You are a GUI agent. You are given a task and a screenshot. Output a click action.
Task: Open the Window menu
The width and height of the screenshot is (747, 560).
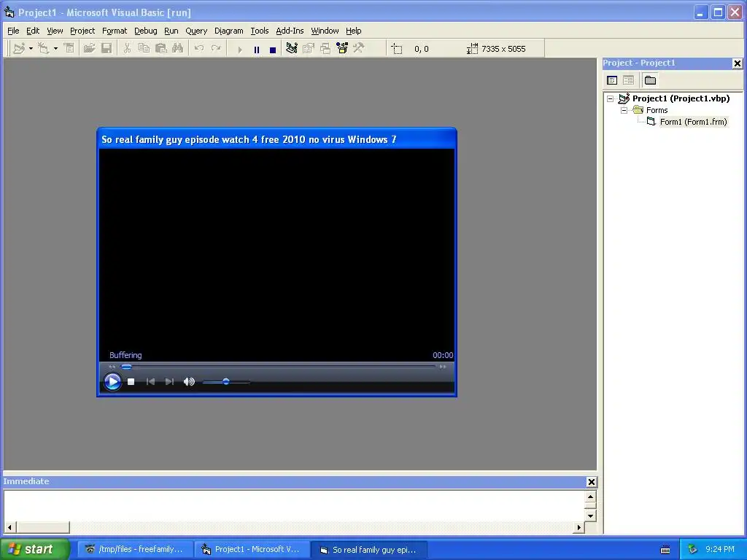pos(325,31)
